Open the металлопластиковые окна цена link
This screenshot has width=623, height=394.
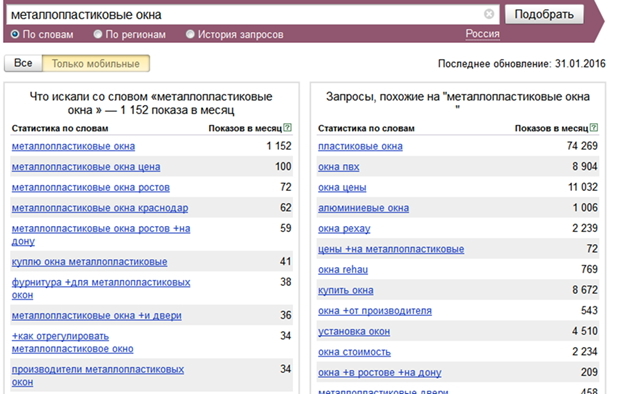pyautogui.click(x=86, y=167)
